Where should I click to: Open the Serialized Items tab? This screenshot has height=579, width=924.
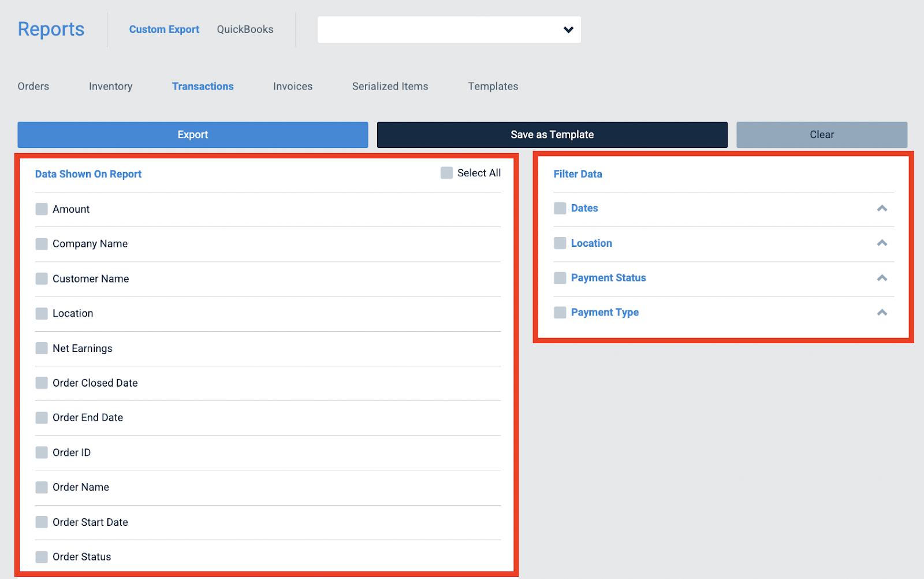pyautogui.click(x=390, y=86)
